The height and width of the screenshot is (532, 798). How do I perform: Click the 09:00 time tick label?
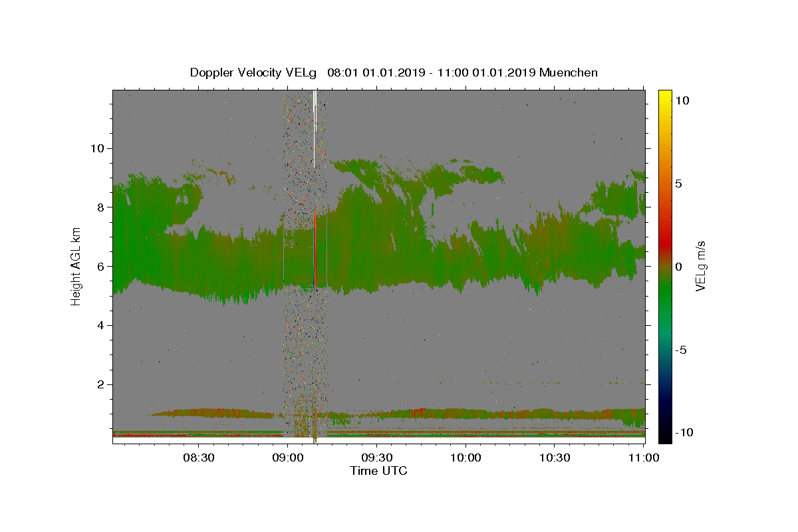coord(288,458)
